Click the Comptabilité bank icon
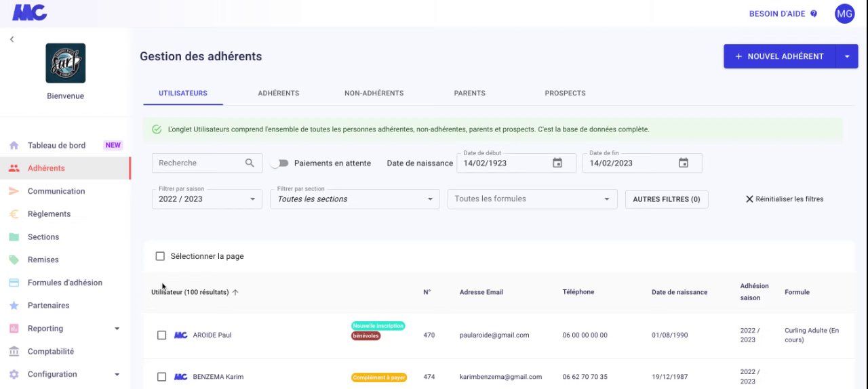This screenshot has width=868, height=389. point(14,352)
